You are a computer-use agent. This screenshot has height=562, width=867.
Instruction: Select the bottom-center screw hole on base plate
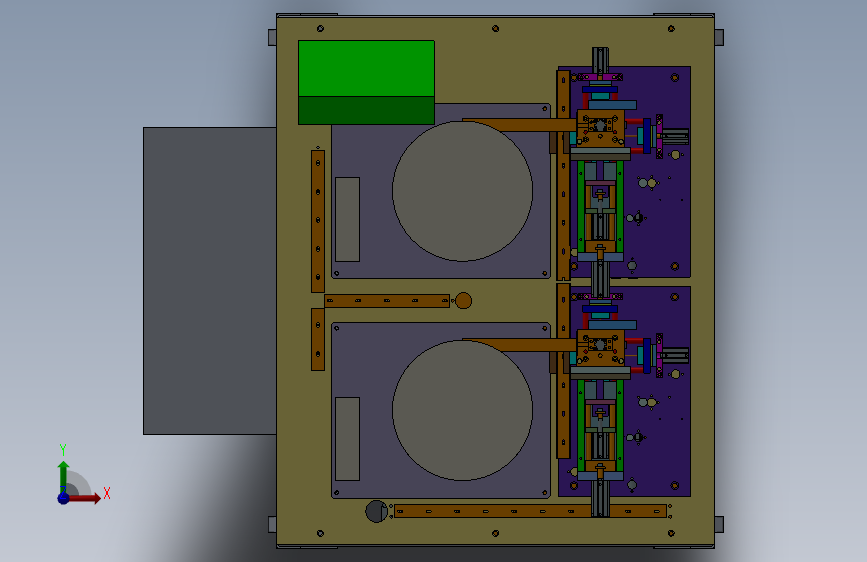pos(495,533)
